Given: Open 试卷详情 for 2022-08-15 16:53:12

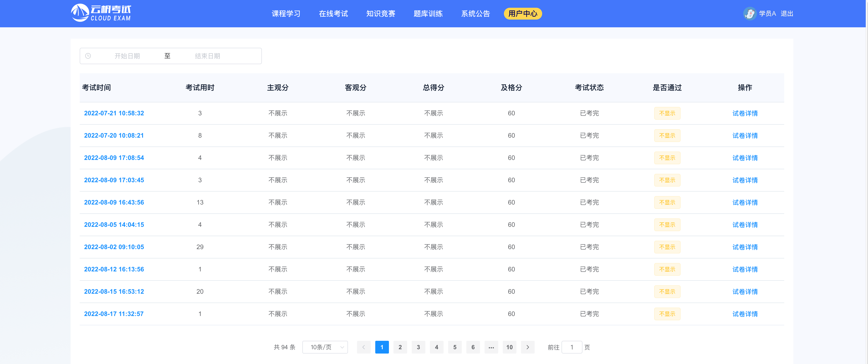Looking at the screenshot, I should click(x=745, y=292).
